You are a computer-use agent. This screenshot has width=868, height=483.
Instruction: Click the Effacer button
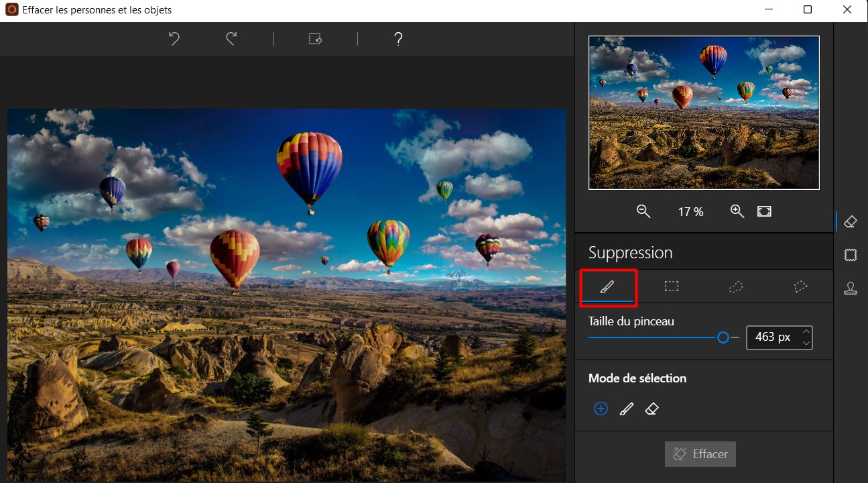(700, 454)
